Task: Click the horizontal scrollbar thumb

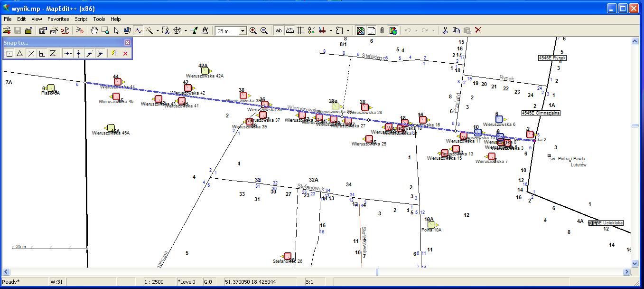Action: click(x=378, y=272)
